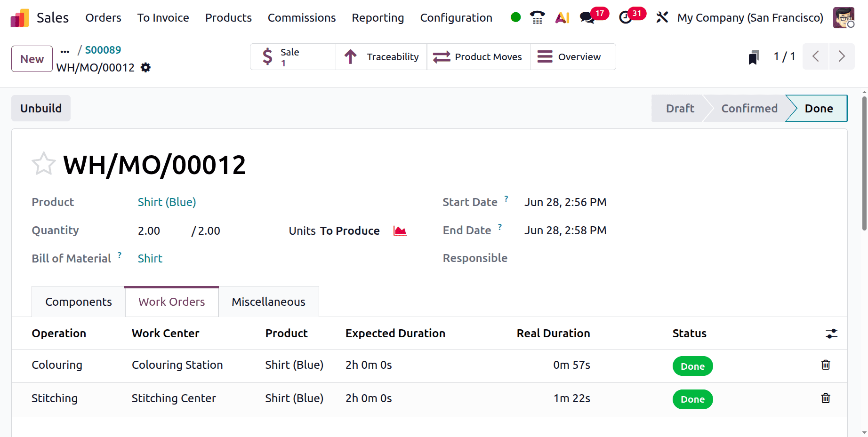Switch to the Components tab
The width and height of the screenshot is (868, 437).
pos(78,302)
